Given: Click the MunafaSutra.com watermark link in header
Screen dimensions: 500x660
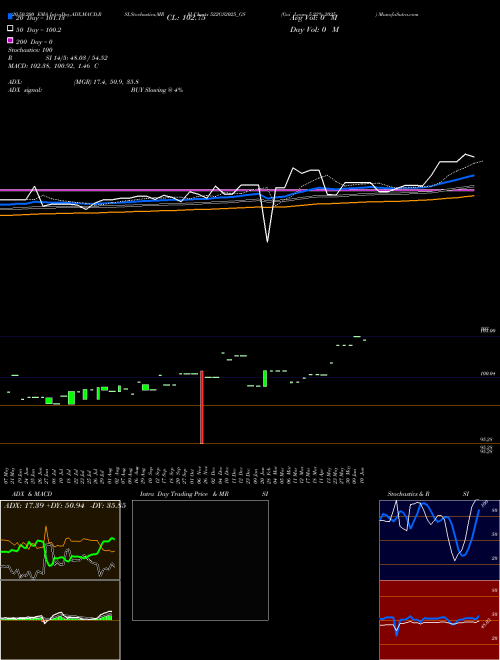Looking at the screenshot, I should tap(398, 14).
